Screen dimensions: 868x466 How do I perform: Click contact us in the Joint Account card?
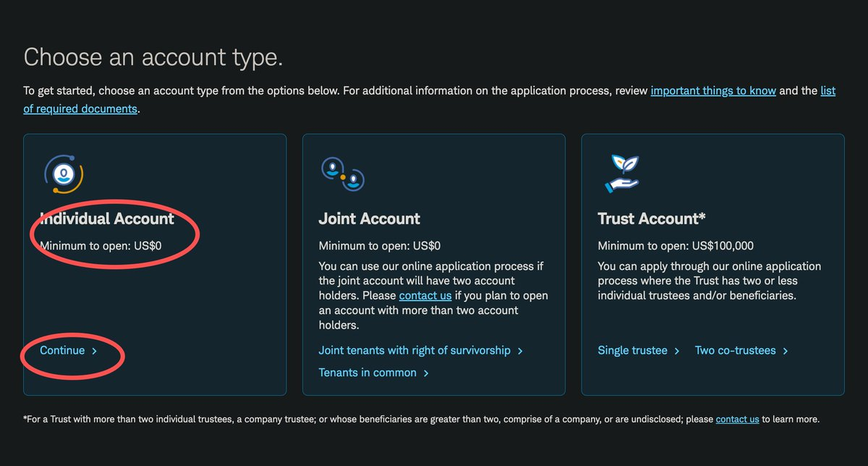tap(425, 296)
